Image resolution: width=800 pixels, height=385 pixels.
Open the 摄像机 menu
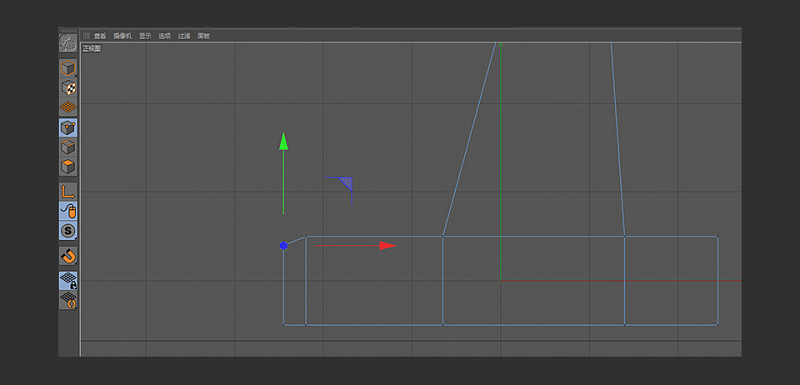tap(122, 36)
